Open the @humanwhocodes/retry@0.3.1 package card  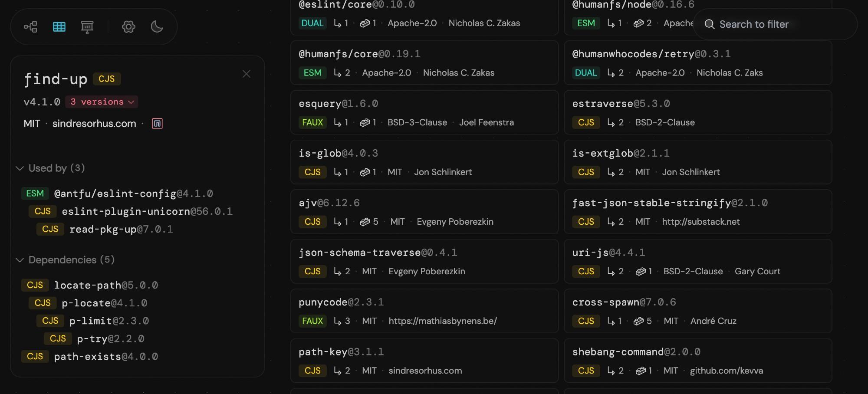click(x=698, y=63)
